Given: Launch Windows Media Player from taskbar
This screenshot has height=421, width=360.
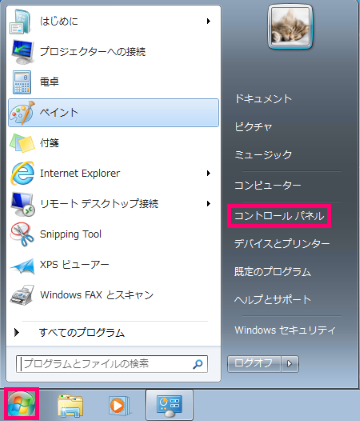Looking at the screenshot, I should coord(119,405).
